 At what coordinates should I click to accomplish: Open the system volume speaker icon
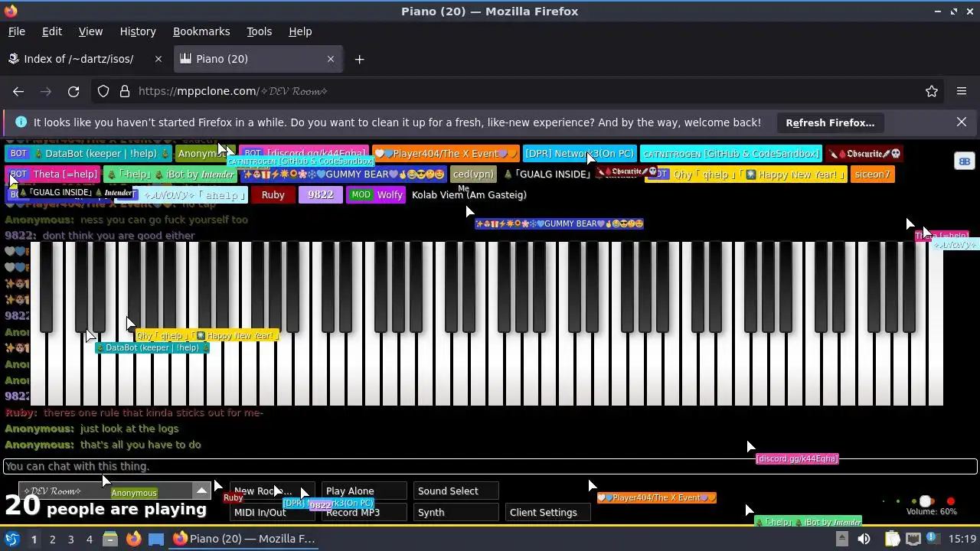point(864,539)
